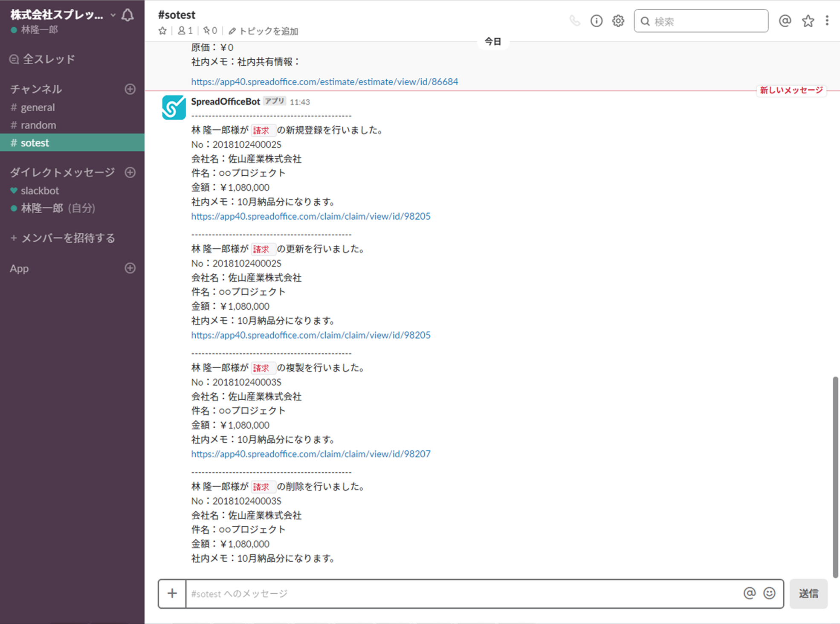Open the slackbot direct message
Viewport: 840px width, 624px height.
pyautogui.click(x=72, y=190)
